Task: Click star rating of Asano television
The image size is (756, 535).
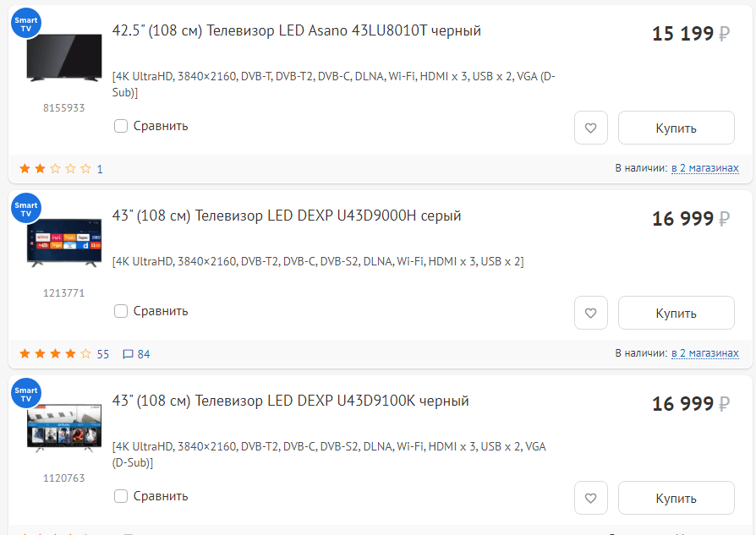Action: point(55,169)
